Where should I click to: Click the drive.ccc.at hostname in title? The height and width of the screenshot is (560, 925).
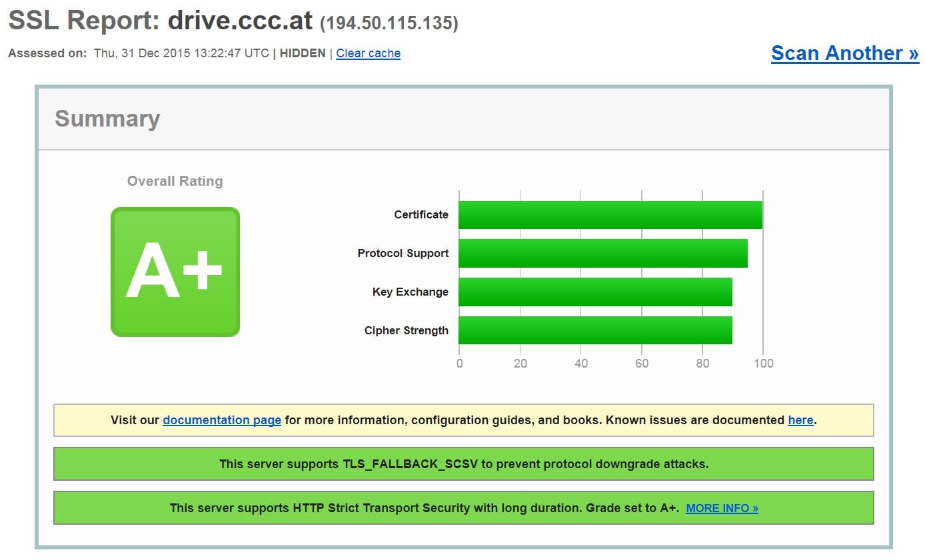(240, 21)
